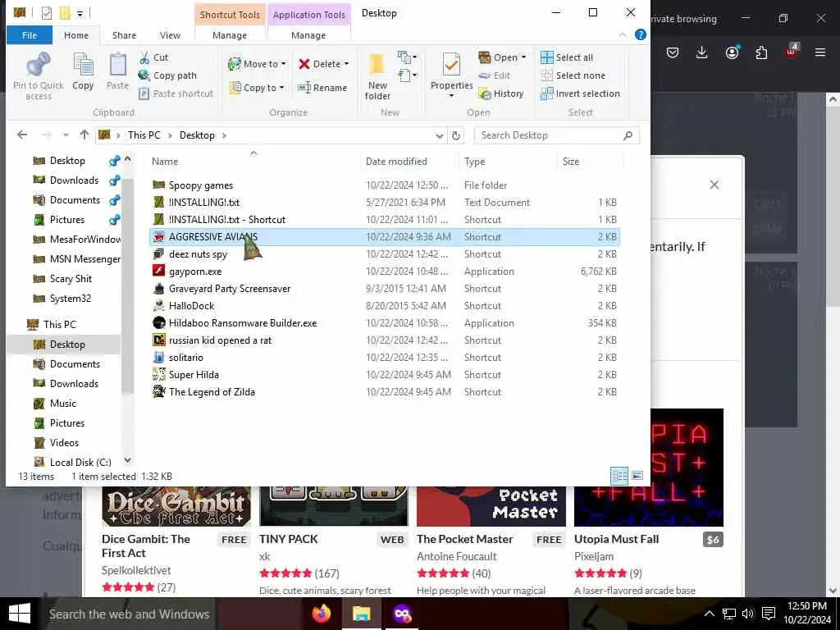Click the Edit ribbon button
The image size is (840, 630).
(494, 75)
